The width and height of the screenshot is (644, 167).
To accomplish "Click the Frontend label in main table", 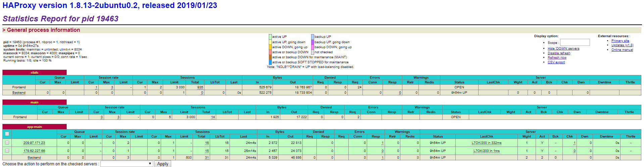I will tap(20, 117).
